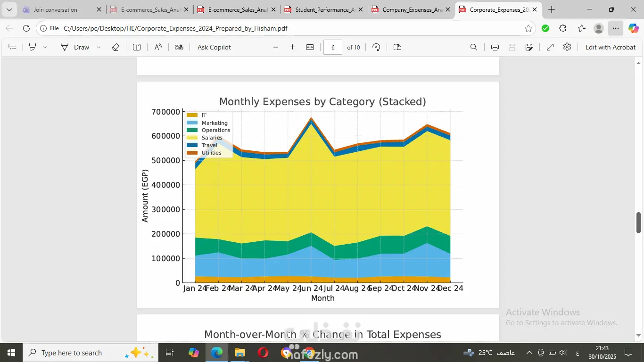Screen dimensions: 644x362
Task: Click the page number input field
Action: click(333, 47)
